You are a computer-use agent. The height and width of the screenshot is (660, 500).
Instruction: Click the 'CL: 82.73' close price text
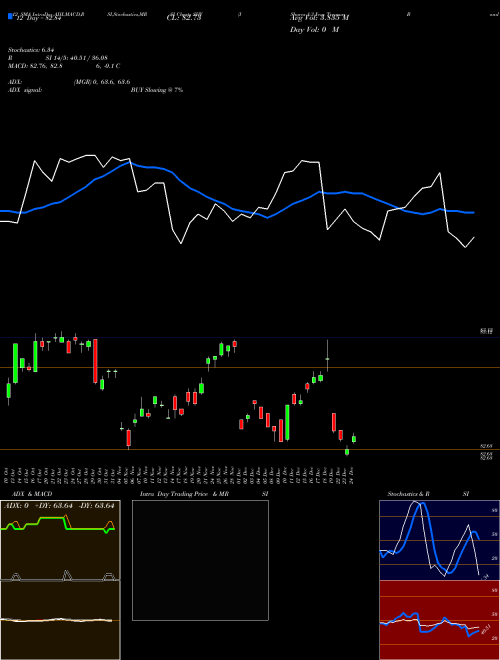pyautogui.click(x=184, y=18)
